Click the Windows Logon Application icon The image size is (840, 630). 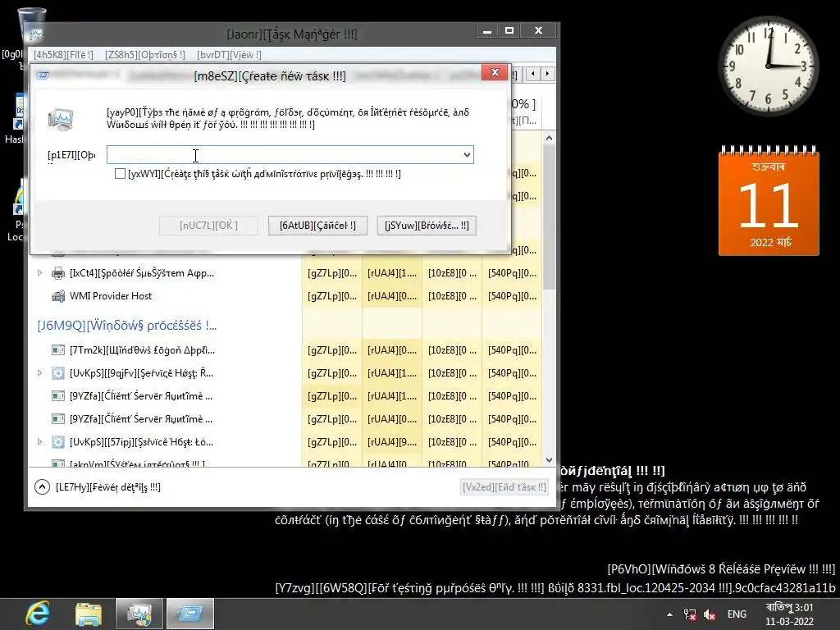pyautogui.click(x=58, y=349)
